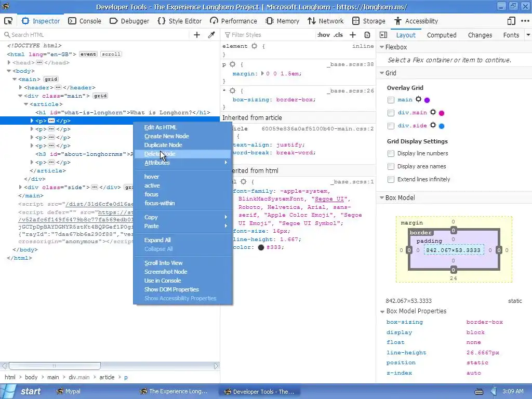Choose Duplicate Node menu item

click(x=182, y=145)
